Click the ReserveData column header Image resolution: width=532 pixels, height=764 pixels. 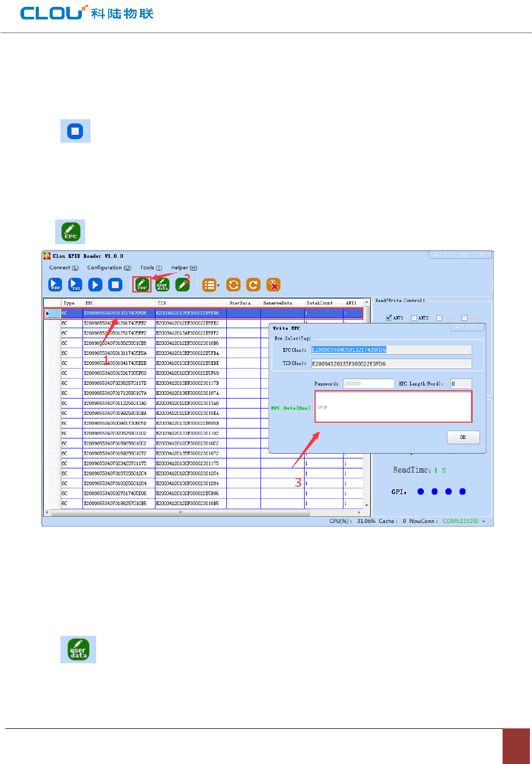(283, 303)
